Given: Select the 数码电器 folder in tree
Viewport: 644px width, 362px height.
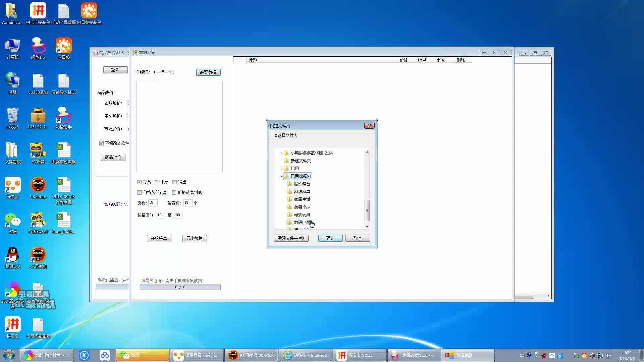Looking at the screenshot, I should click(302, 222).
